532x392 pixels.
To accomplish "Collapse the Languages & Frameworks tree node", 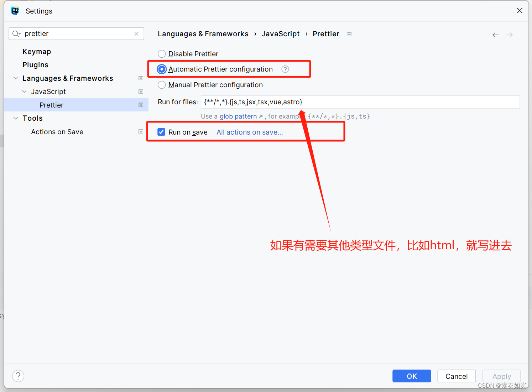I will 16,78.
